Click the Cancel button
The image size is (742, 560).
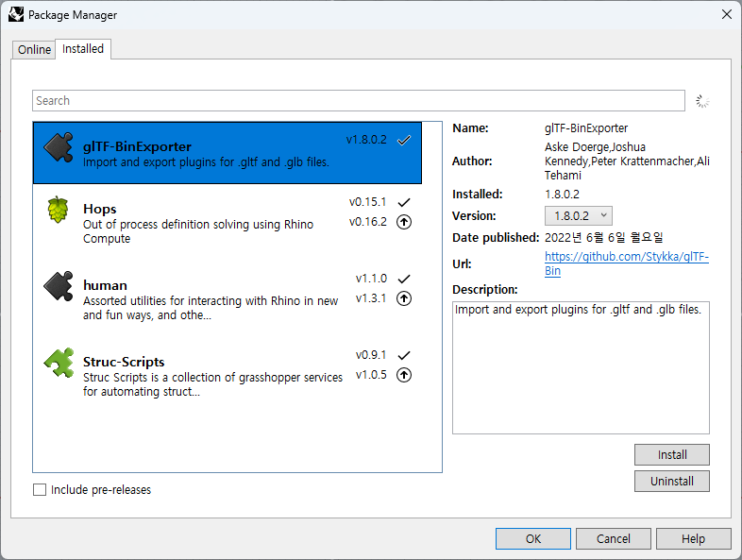614,538
